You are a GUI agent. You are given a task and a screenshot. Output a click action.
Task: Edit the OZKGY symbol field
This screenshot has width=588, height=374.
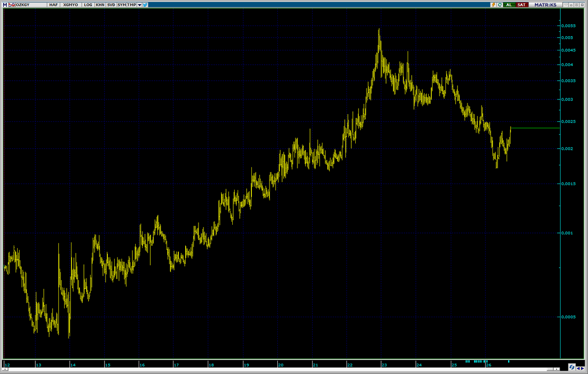tap(31, 5)
